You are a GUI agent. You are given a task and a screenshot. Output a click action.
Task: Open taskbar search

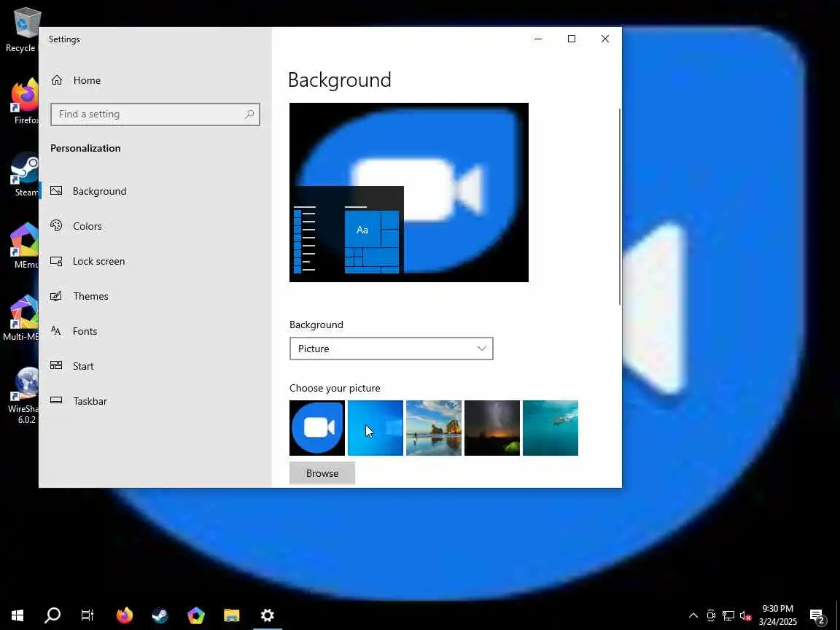click(x=52, y=615)
